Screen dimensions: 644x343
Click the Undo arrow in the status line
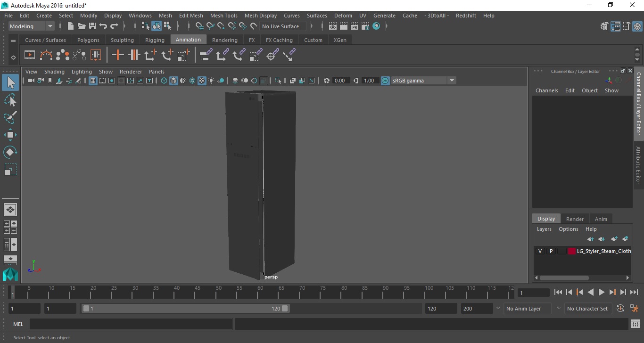point(103,26)
